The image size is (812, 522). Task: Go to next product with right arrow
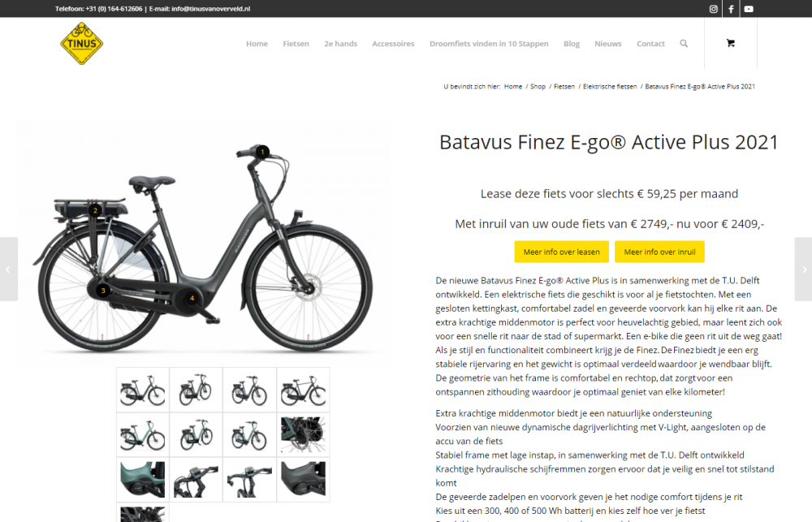(804, 269)
